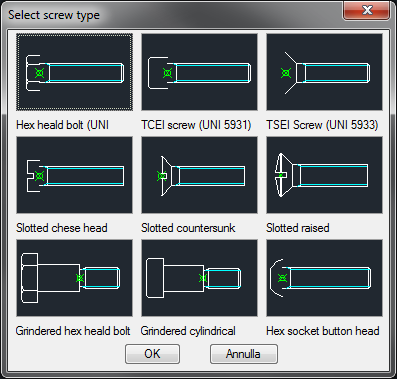Pick the Slotted raised screw image
The image size is (397, 379).
point(324,175)
